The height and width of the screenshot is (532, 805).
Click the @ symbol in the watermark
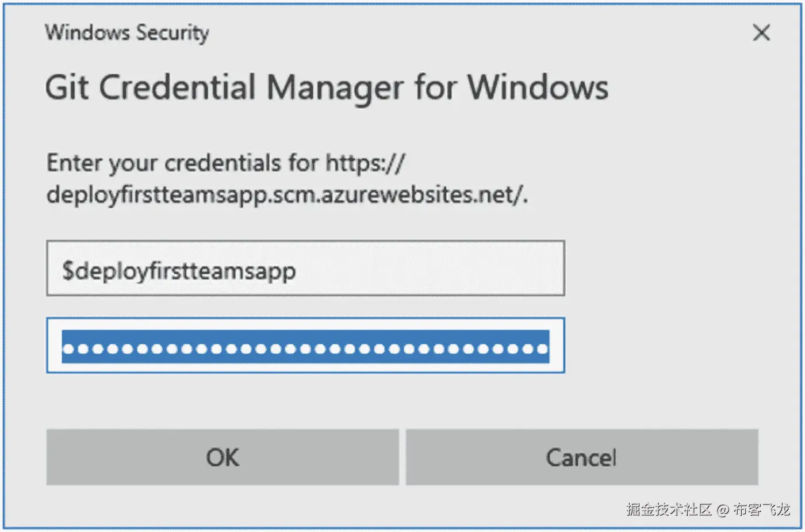723,510
